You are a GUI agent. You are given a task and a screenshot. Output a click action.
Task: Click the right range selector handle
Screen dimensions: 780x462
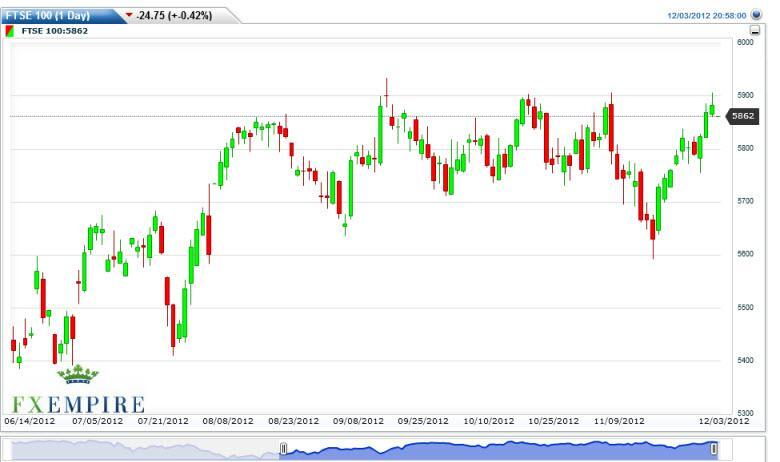[x=713, y=449]
